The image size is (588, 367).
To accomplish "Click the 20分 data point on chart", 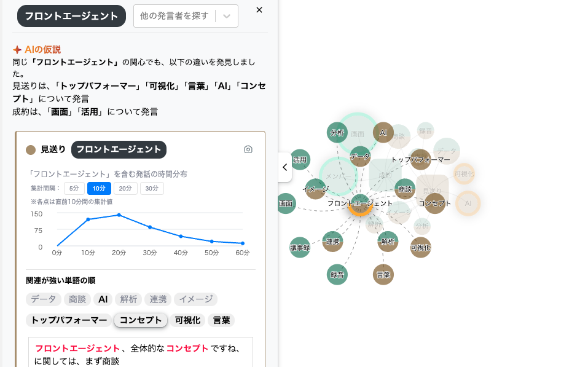I will pyautogui.click(x=119, y=215).
